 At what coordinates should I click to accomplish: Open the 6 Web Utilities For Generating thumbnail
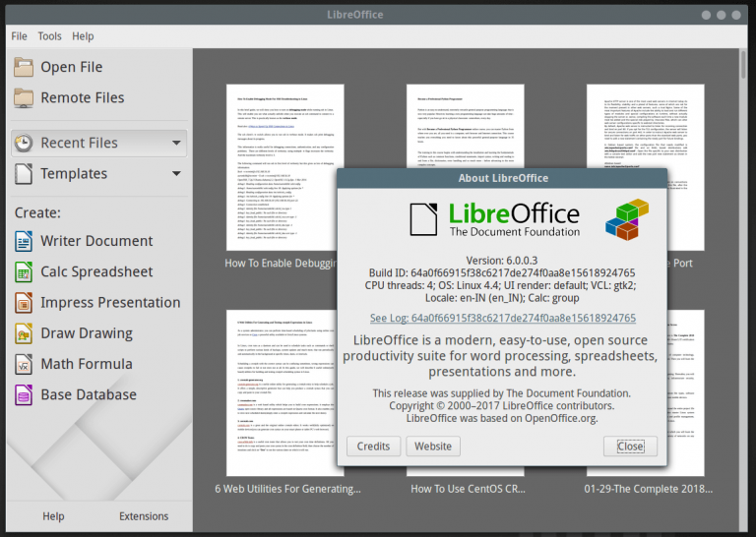(283, 393)
